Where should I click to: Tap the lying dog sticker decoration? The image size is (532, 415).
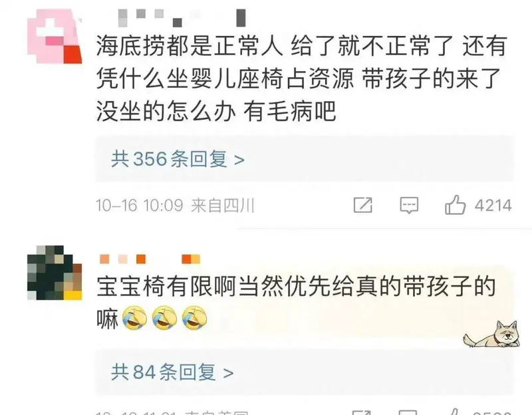pyautogui.click(x=491, y=335)
